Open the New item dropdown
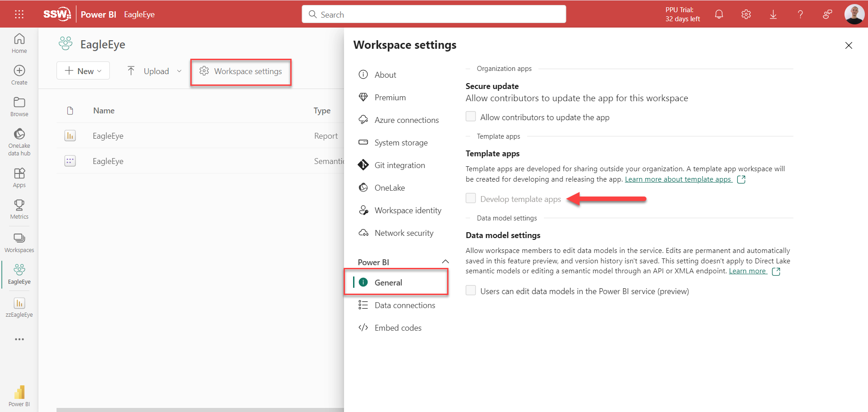The image size is (868, 412). [x=83, y=71]
